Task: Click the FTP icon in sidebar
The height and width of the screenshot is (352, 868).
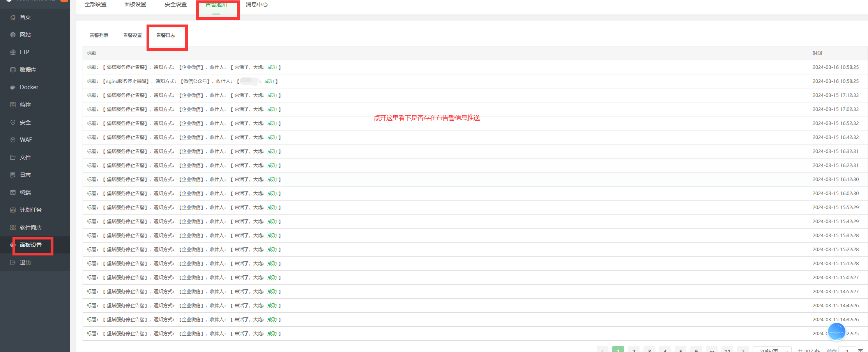Action: point(13,52)
